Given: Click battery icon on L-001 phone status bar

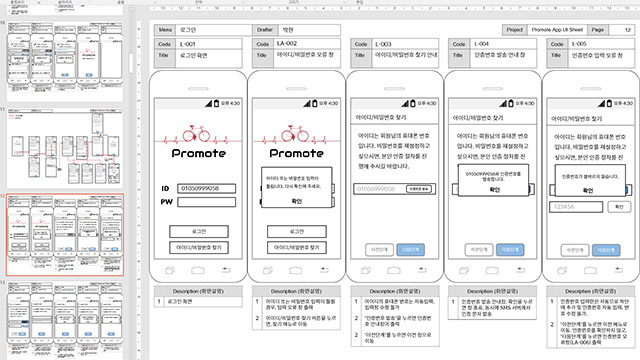Looking at the screenshot, I should (216, 103).
